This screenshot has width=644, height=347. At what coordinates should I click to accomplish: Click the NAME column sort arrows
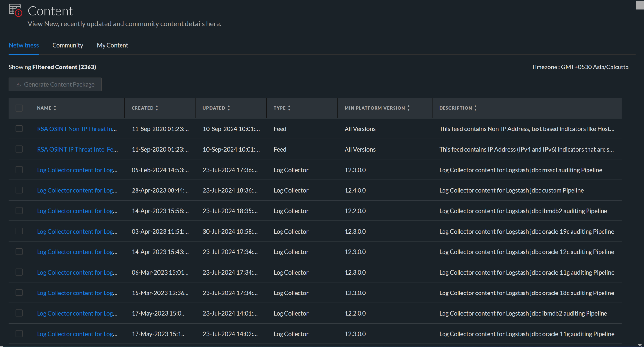click(55, 108)
